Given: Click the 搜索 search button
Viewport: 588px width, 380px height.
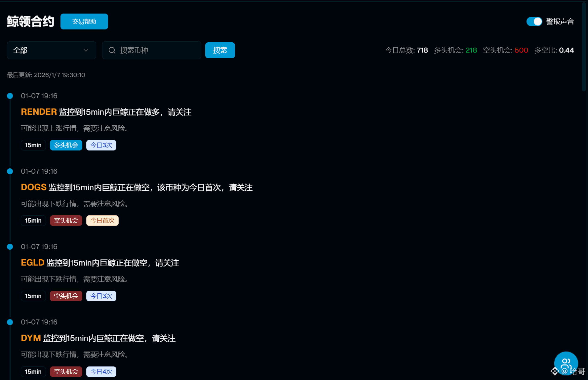Looking at the screenshot, I should click(x=220, y=50).
